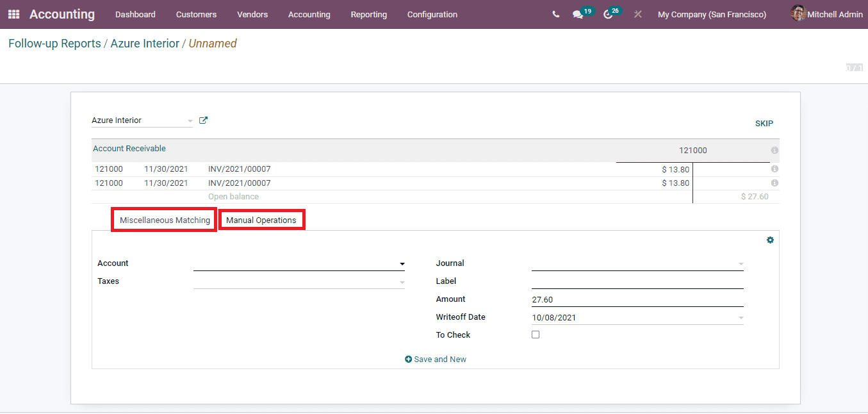Viewport: 868px width, 414px height.
Task: Click the Amount field showing 27.60
Action: (x=637, y=299)
